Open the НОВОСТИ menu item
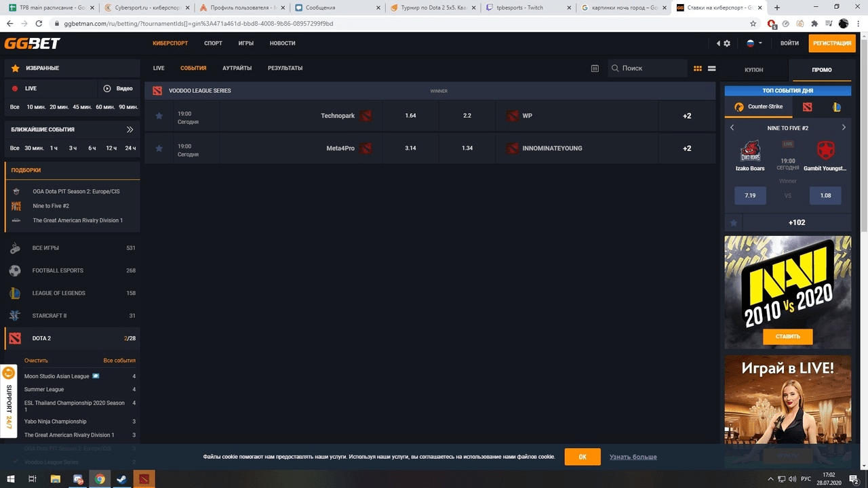This screenshot has height=488, width=868. (282, 43)
